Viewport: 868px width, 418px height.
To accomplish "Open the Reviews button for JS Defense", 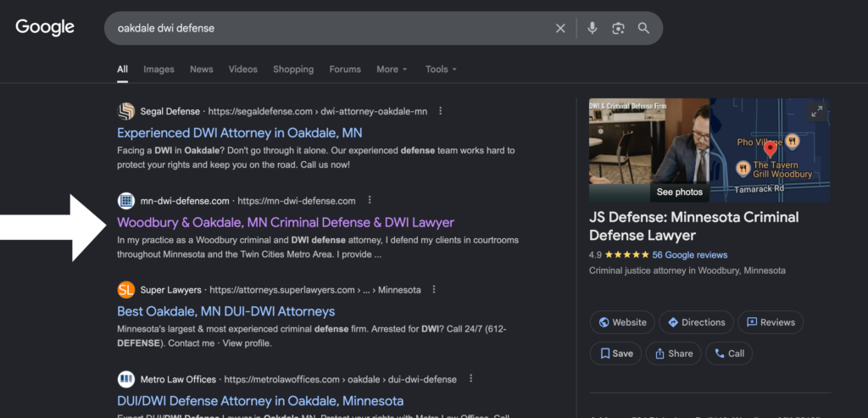I will (x=771, y=322).
